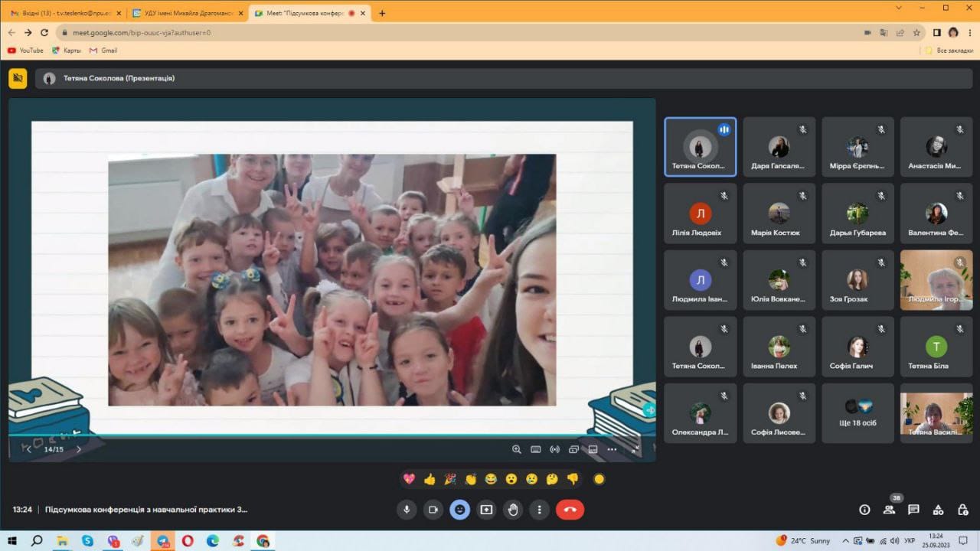The width and height of the screenshot is (980, 551).
Task: Open the 'Ще 18 осіб' more participants tile
Action: click(858, 413)
